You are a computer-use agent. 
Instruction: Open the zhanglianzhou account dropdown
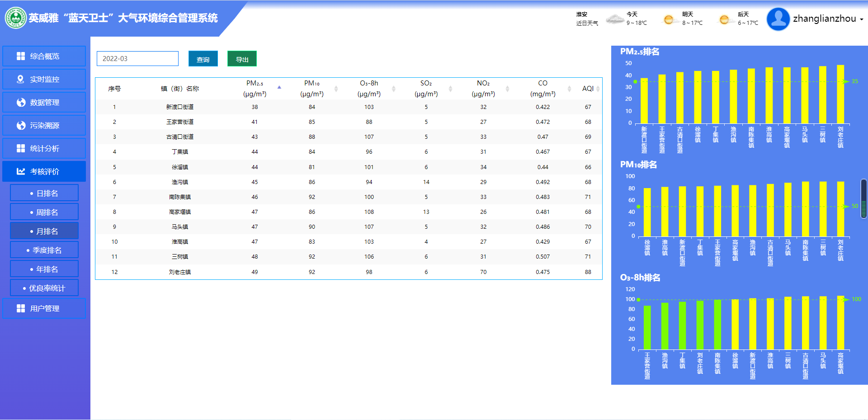tap(828, 19)
